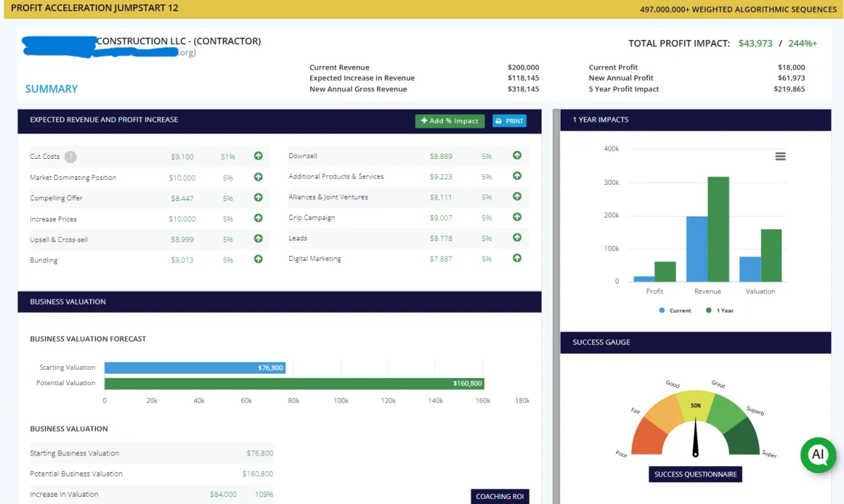844x504 pixels.
Task: Click the green up-arrow icon for Cut Costs
Action: (x=258, y=156)
